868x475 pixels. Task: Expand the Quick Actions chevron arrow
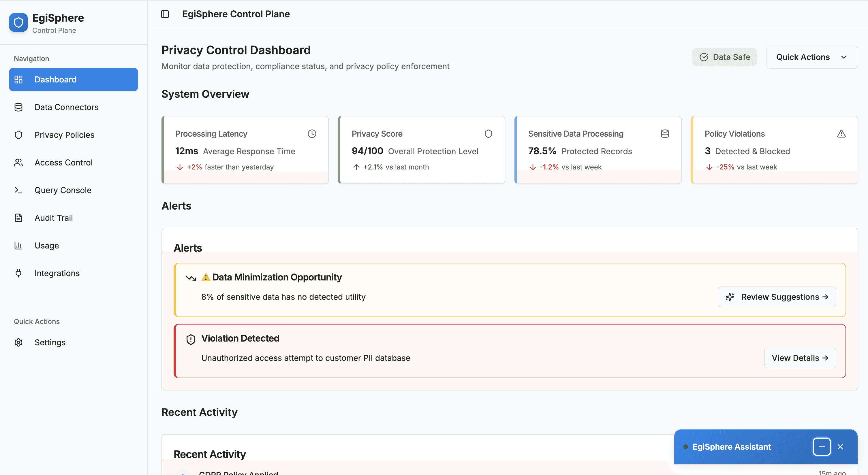pos(844,57)
